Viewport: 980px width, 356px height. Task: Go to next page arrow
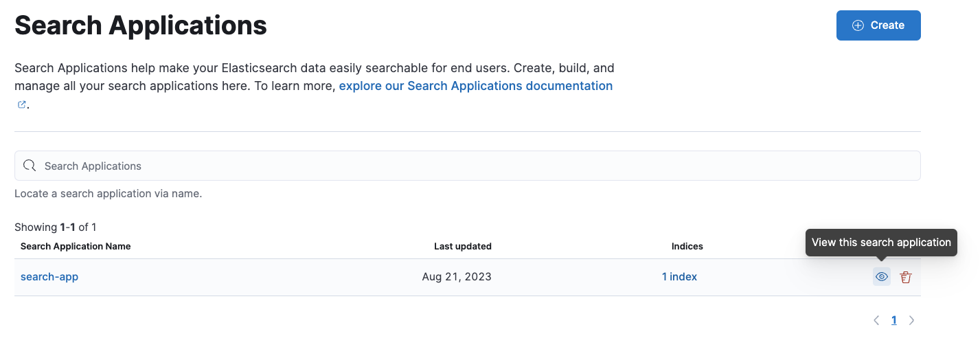point(911,320)
